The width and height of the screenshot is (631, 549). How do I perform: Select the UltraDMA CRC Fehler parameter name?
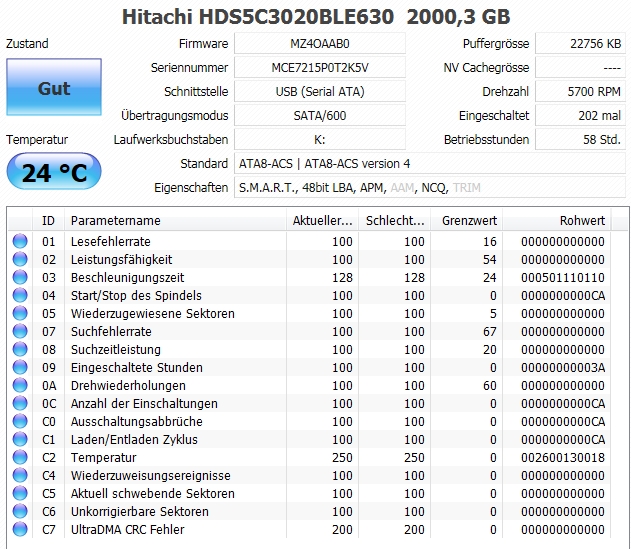pyautogui.click(x=128, y=530)
